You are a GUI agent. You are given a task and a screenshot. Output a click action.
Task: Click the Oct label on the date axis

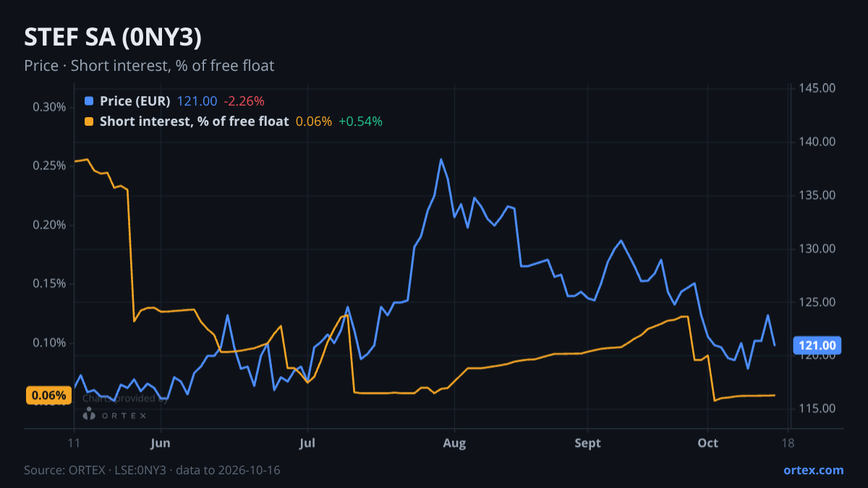tap(708, 443)
